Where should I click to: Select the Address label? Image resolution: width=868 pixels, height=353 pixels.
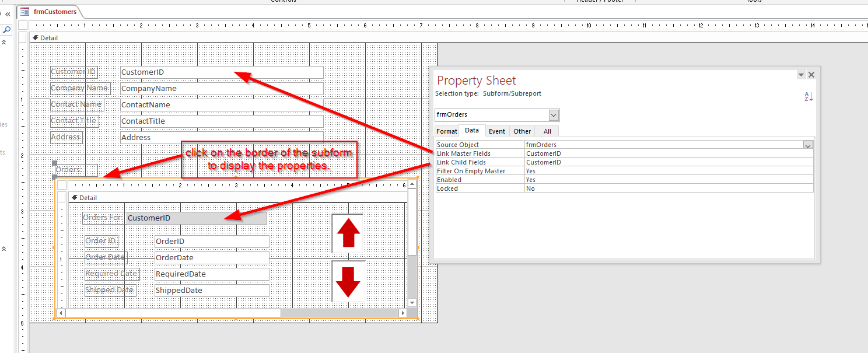pos(66,138)
